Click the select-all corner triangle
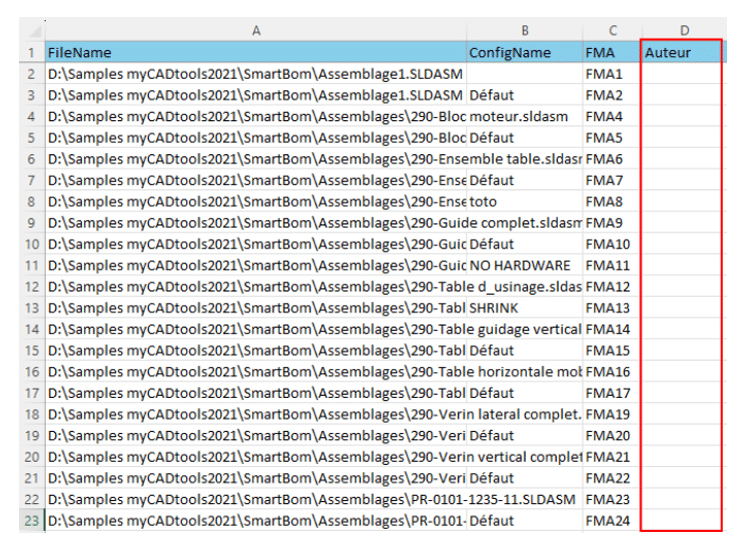This screenshot has width=747, height=552. [x=35, y=32]
